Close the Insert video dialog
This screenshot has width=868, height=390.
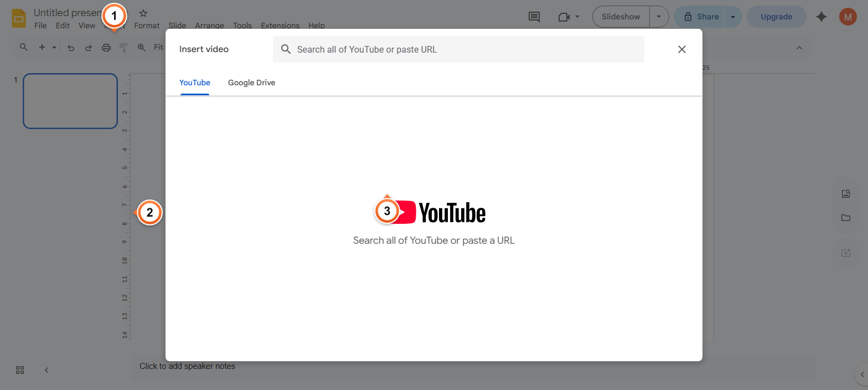pyautogui.click(x=682, y=49)
